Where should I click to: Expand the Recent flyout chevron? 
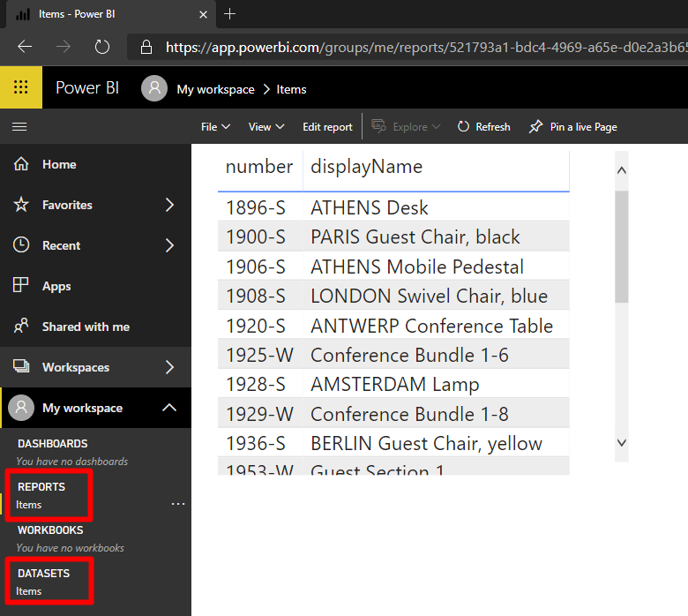(x=170, y=245)
